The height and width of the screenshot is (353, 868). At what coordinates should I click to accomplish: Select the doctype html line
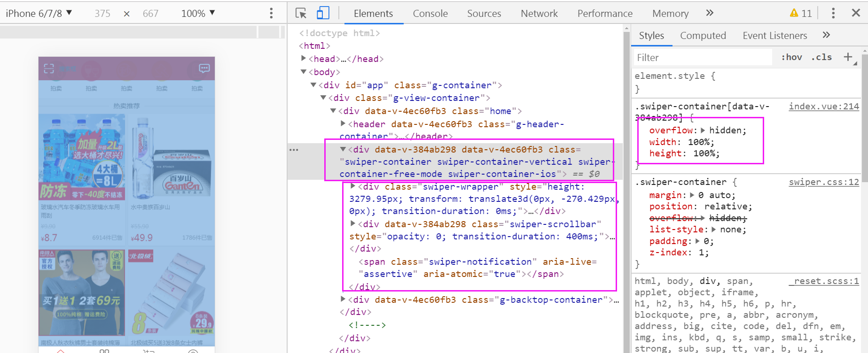tap(339, 33)
